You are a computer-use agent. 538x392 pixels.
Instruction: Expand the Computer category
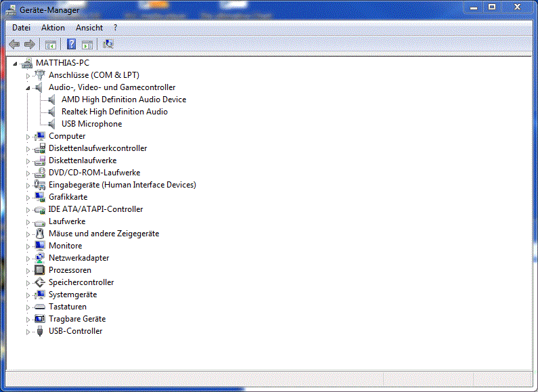point(28,137)
